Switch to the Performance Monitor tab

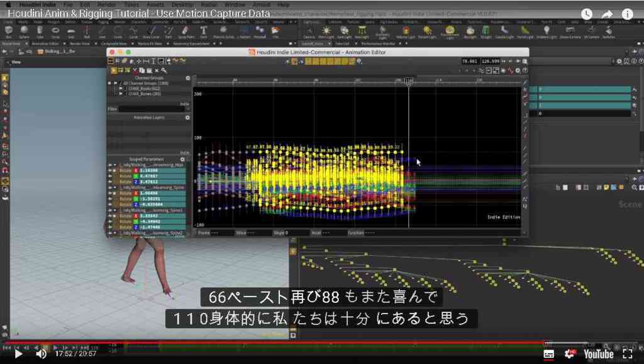[378, 43]
